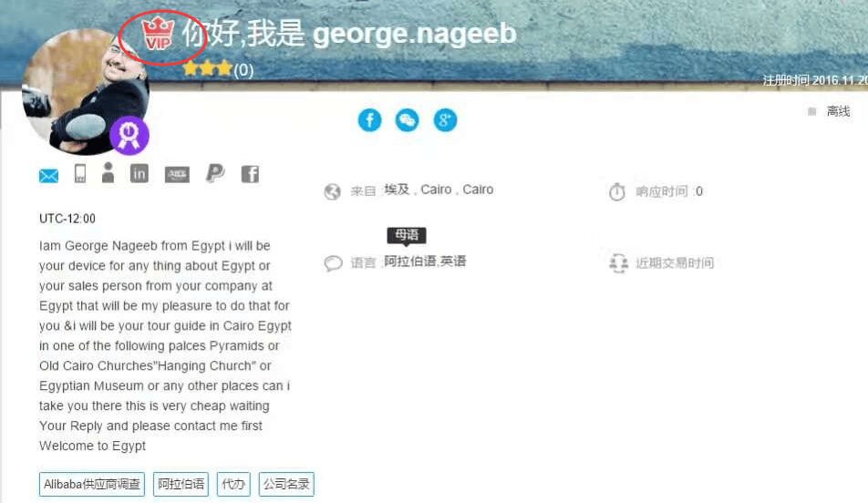Click the credit card verification icon
The height and width of the screenshot is (503, 868).
pyautogui.click(x=177, y=175)
